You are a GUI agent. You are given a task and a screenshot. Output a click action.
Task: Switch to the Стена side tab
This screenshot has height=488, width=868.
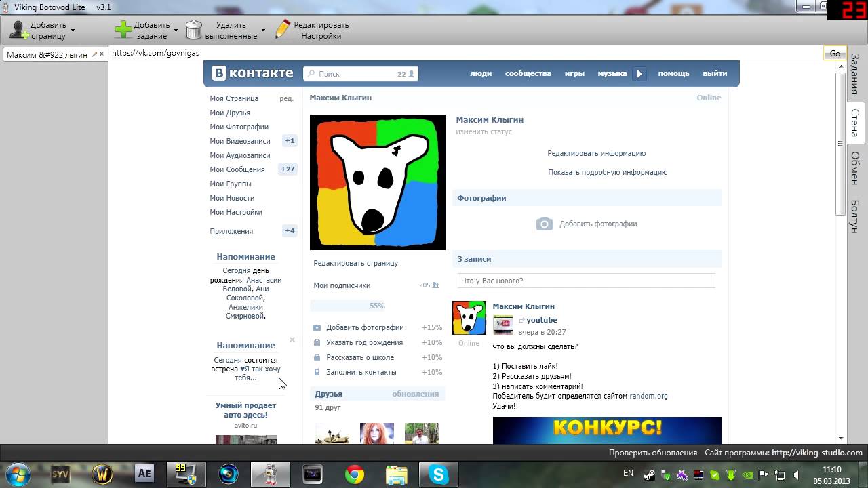[x=855, y=123]
